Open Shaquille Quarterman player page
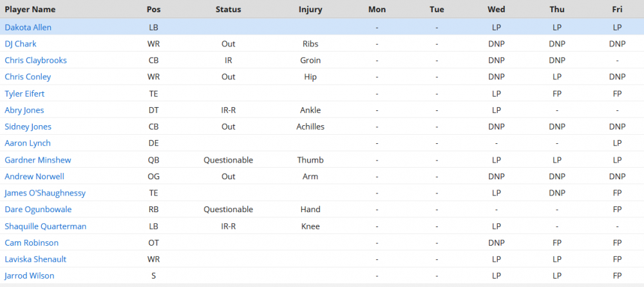 pyautogui.click(x=46, y=226)
